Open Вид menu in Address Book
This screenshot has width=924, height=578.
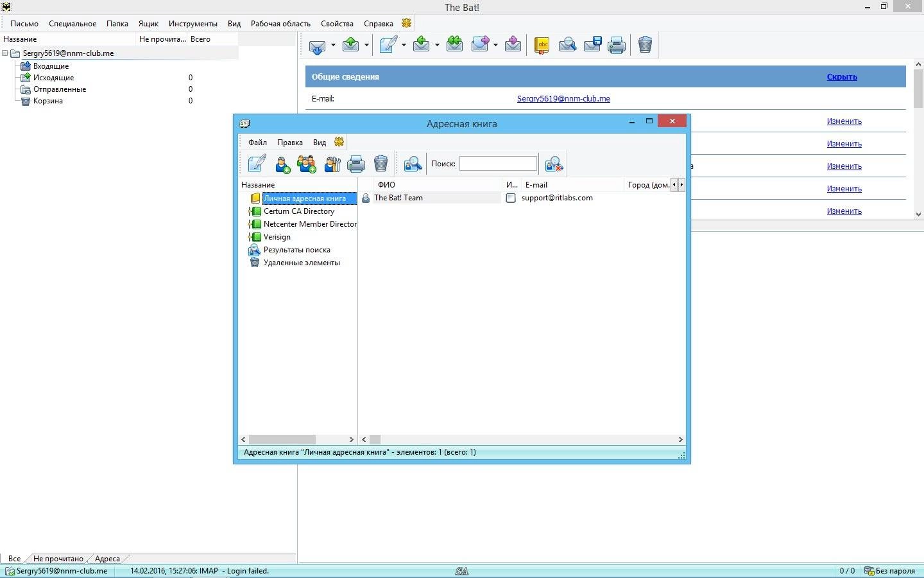pyautogui.click(x=320, y=143)
